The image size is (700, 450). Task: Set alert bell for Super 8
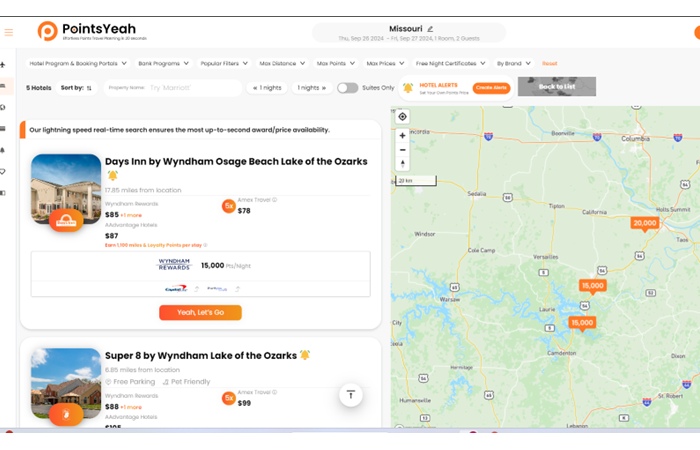point(305,355)
